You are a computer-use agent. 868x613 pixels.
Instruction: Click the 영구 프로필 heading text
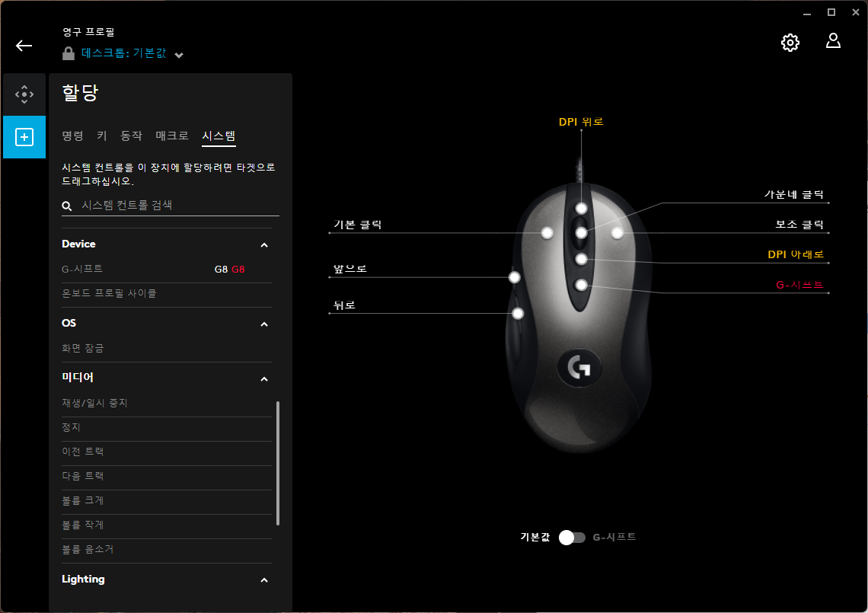(x=88, y=32)
